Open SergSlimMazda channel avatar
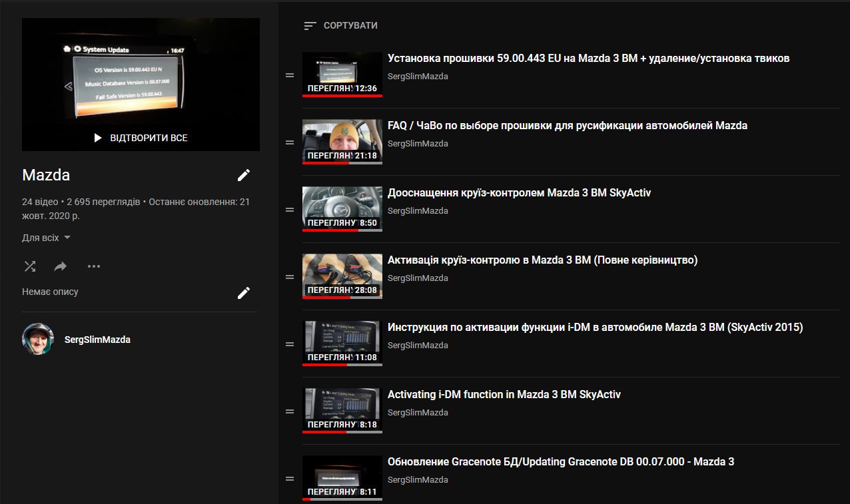Image resolution: width=850 pixels, height=504 pixels. pos(37,340)
